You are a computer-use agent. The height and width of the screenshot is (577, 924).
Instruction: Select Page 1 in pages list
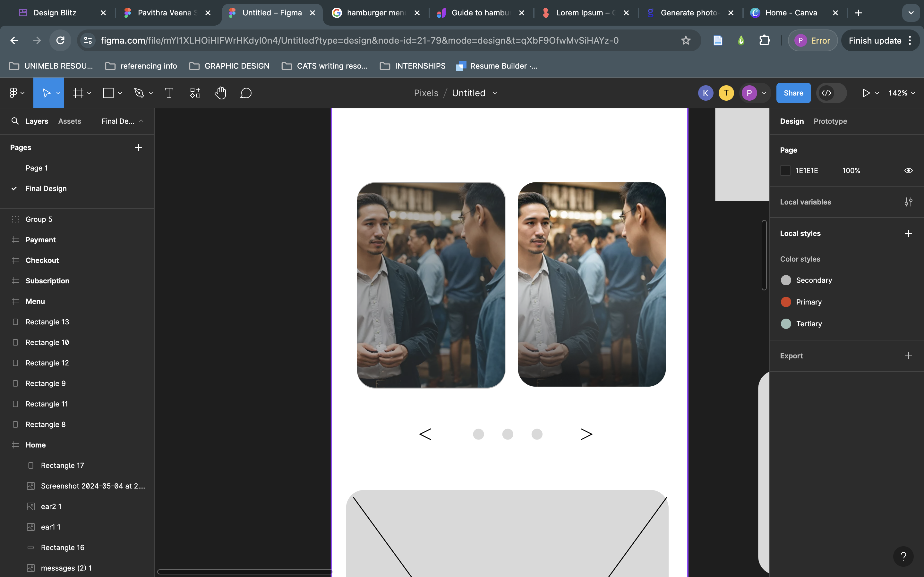coord(37,168)
